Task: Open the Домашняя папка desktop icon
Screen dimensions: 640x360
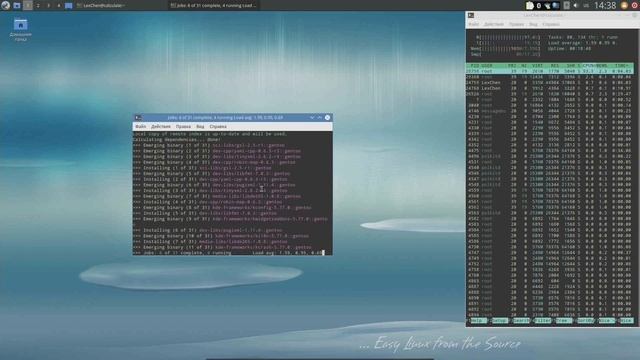Action: (20, 29)
